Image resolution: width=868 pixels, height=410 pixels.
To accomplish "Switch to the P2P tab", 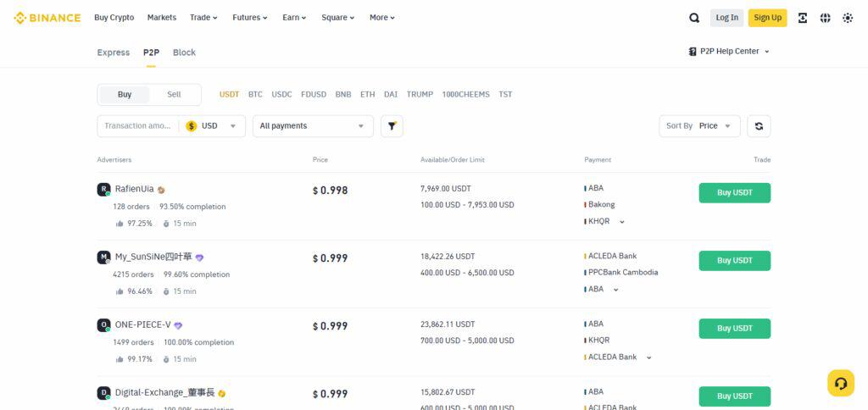I will pyautogui.click(x=151, y=53).
